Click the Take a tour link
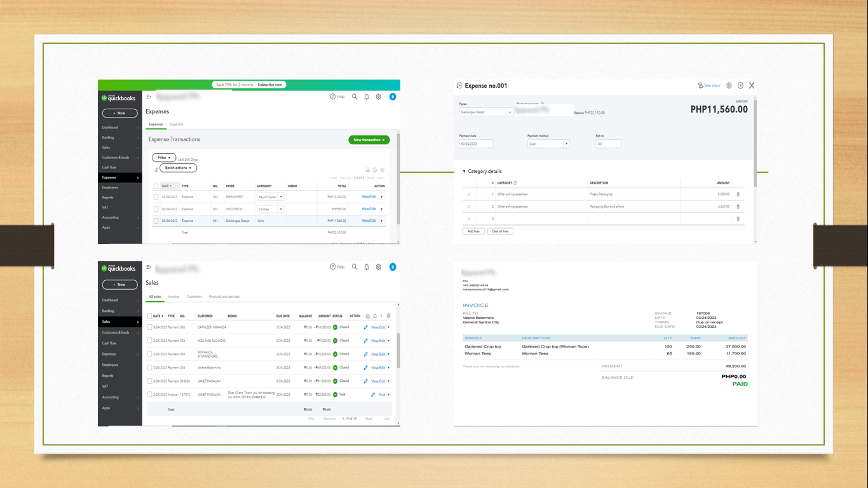Image resolution: width=868 pixels, height=488 pixels. tap(710, 85)
